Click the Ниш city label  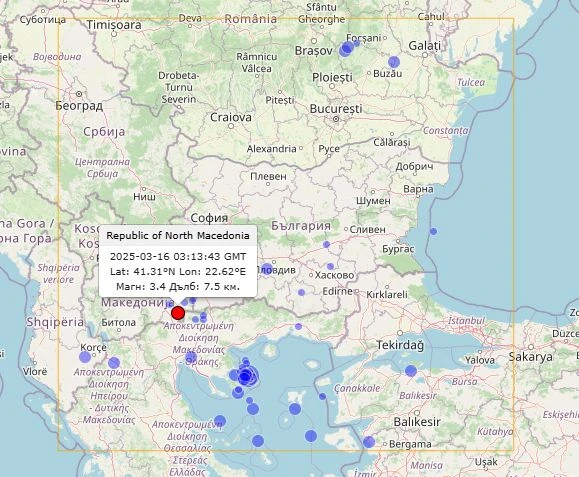coord(144,197)
